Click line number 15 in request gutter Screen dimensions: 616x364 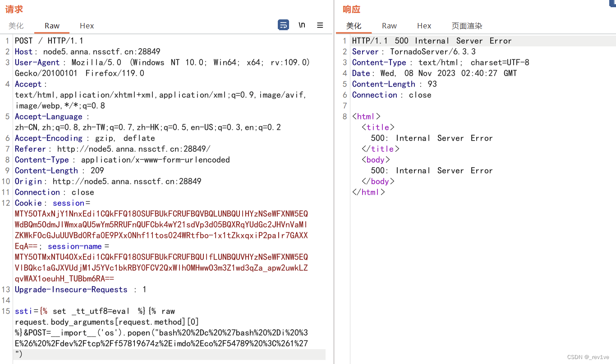[x=6, y=311]
